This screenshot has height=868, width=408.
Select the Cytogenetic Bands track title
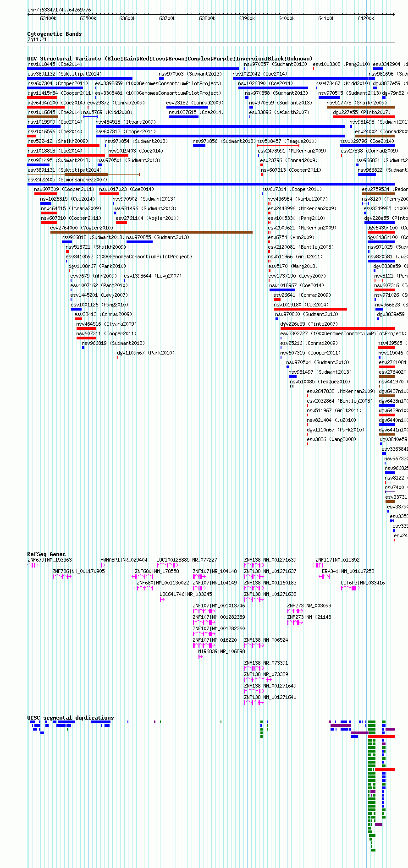(55, 34)
